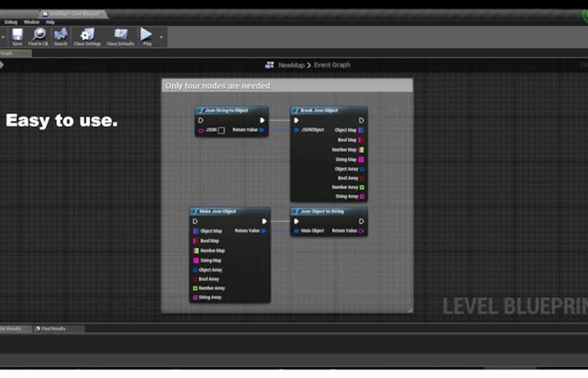Click exec input pin of Make Json Object
This screenshot has width=588, height=378.
tap(195, 222)
